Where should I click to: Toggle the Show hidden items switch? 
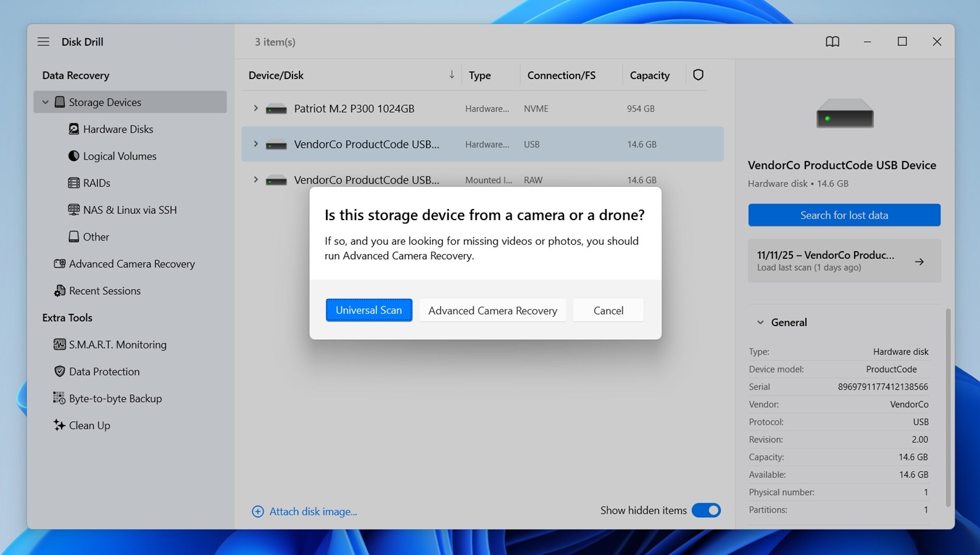point(706,511)
